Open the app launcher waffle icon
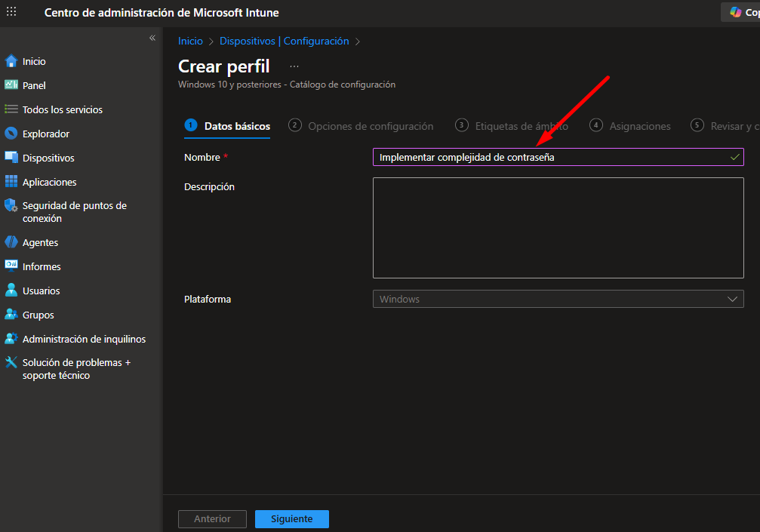760x532 pixels. (x=11, y=12)
